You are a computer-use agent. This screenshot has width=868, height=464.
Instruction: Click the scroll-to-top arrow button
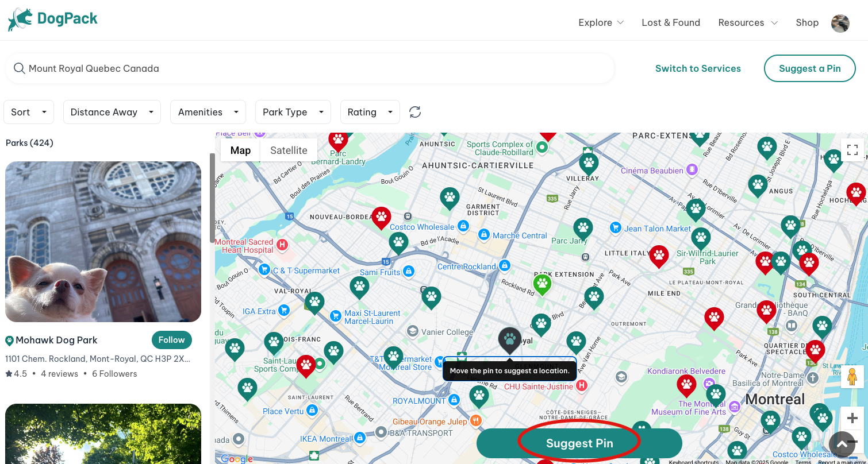tap(842, 443)
